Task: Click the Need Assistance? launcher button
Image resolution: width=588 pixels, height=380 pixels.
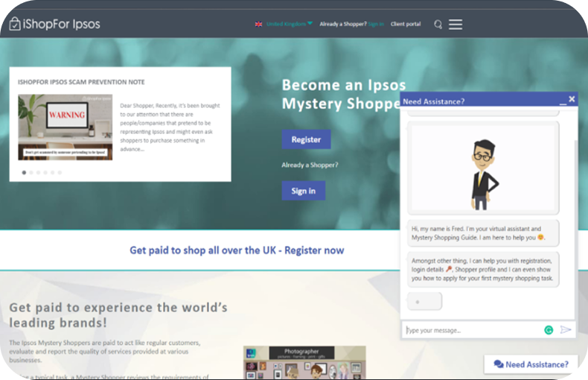Action: (x=531, y=364)
